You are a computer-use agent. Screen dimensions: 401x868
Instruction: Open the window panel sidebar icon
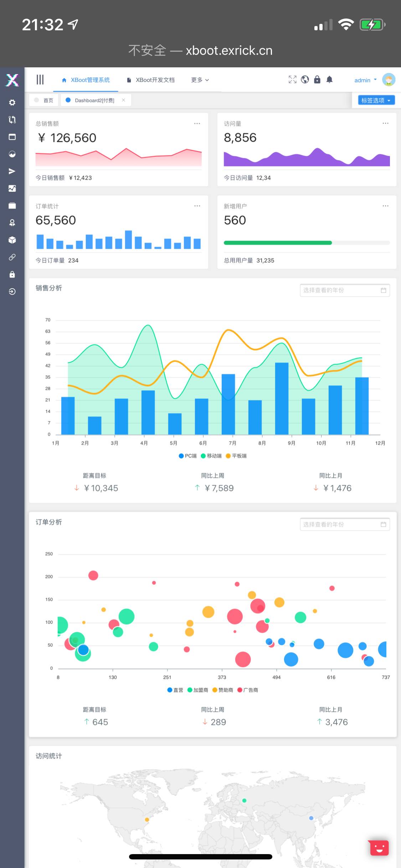pos(12,137)
